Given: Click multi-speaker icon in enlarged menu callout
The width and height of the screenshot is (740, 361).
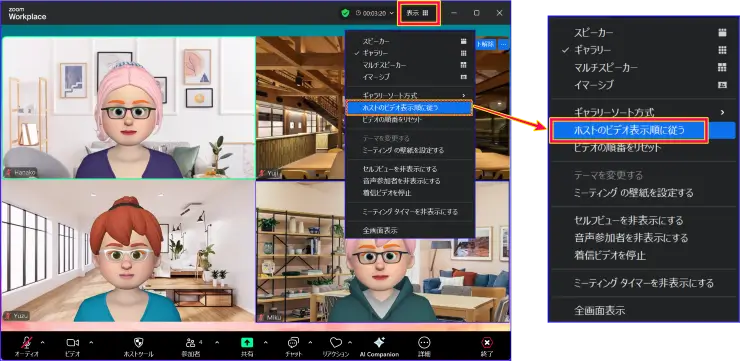Looking at the screenshot, I should tap(722, 67).
